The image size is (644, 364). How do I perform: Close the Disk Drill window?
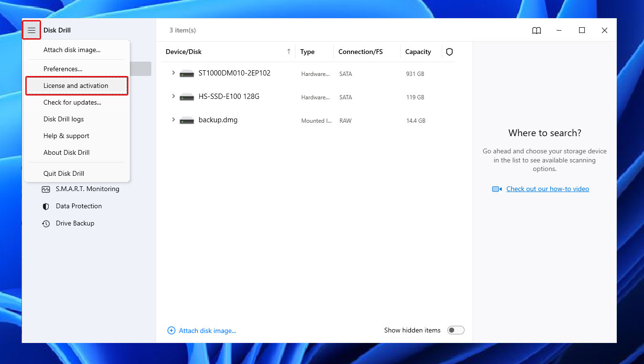click(x=604, y=31)
